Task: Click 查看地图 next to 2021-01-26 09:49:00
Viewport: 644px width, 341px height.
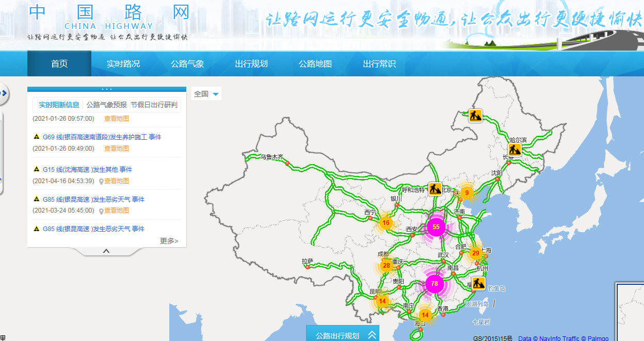Action: point(117,149)
